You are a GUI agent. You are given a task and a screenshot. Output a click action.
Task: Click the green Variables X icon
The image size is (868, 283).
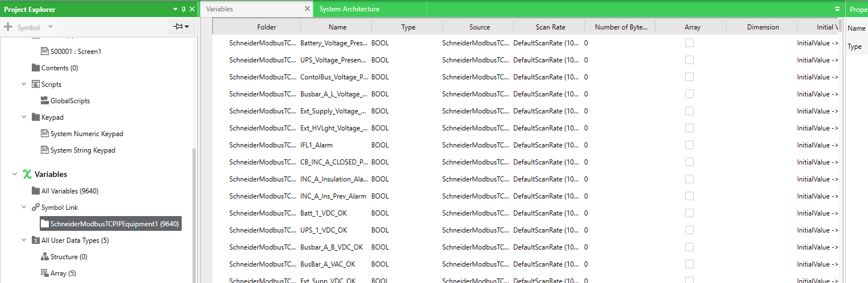pos(27,174)
